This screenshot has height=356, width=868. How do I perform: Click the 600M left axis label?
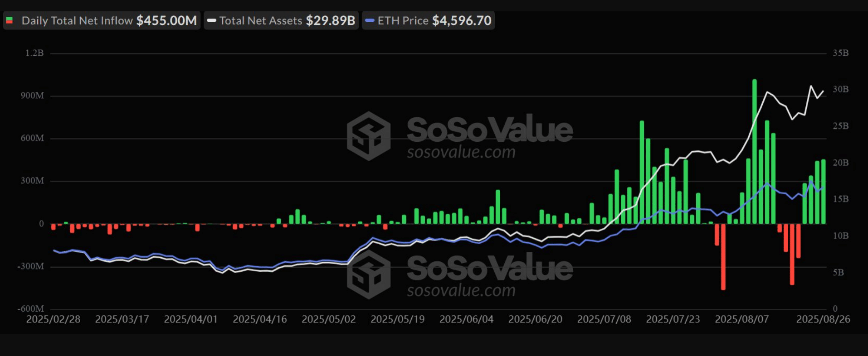[x=32, y=139]
